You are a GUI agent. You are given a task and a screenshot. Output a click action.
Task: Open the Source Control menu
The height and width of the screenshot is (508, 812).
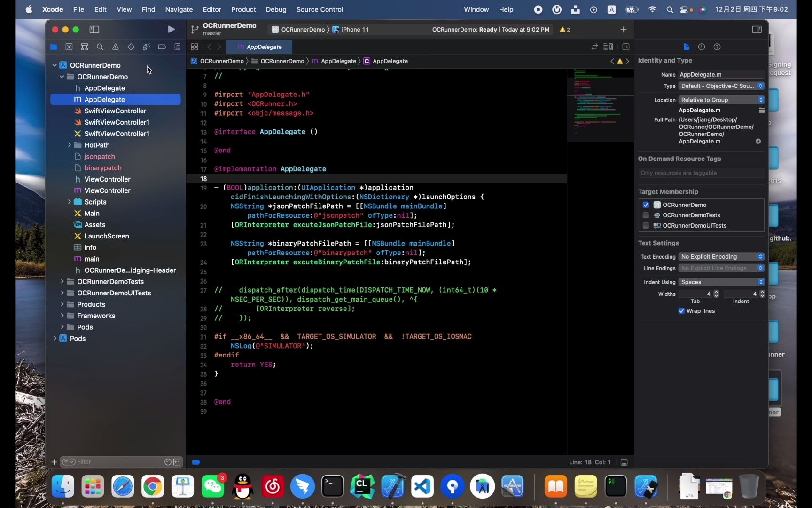pos(320,9)
